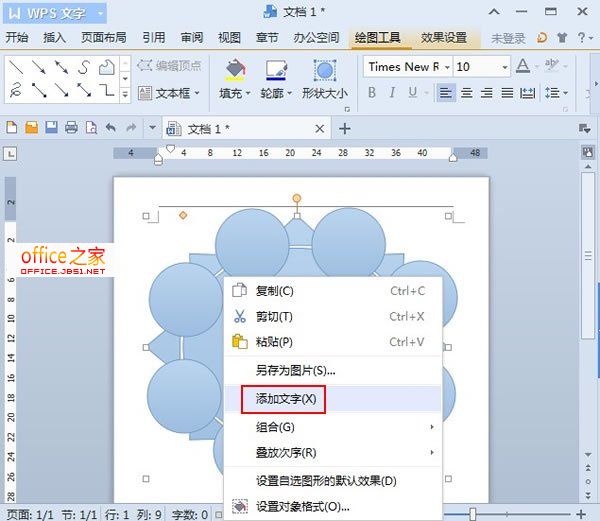Choose 剪切(T) from the context menu
The height and width of the screenshot is (521, 600).
coord(333,316)
